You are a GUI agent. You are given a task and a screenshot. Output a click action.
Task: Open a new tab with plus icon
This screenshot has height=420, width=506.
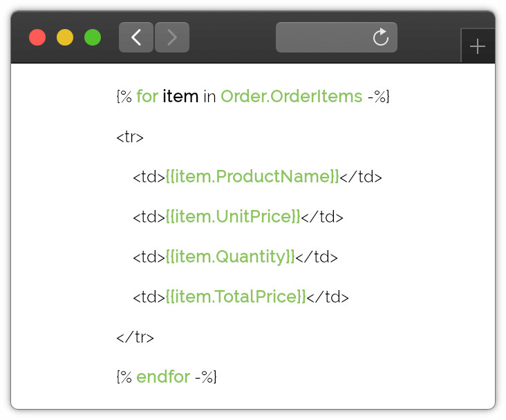(478, 46)
